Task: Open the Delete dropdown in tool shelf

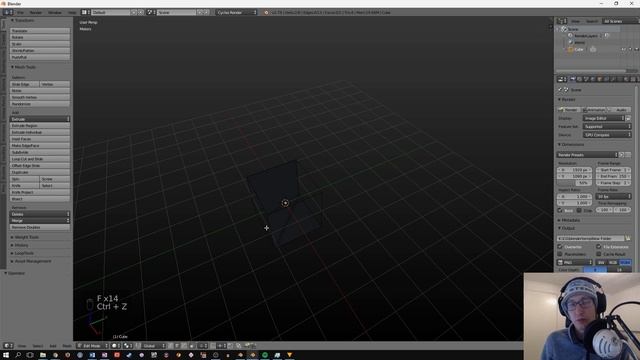Action: click(x=40, y=214)
